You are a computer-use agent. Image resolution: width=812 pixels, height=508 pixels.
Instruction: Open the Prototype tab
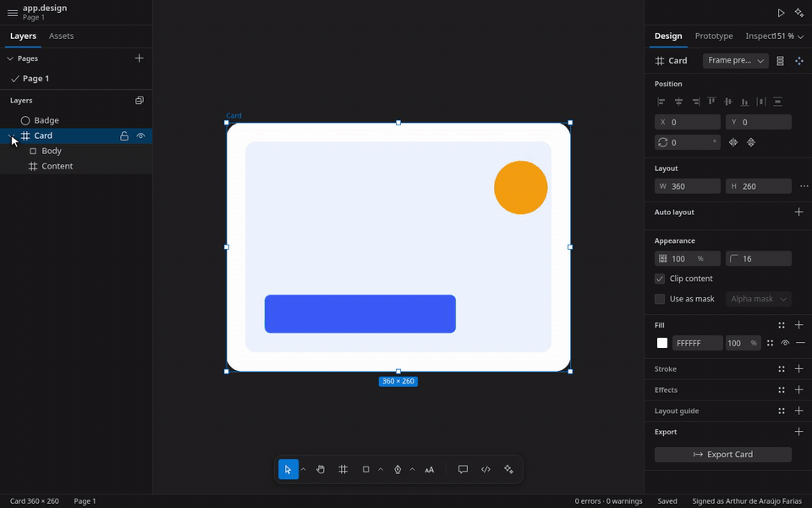coord(714,36)
